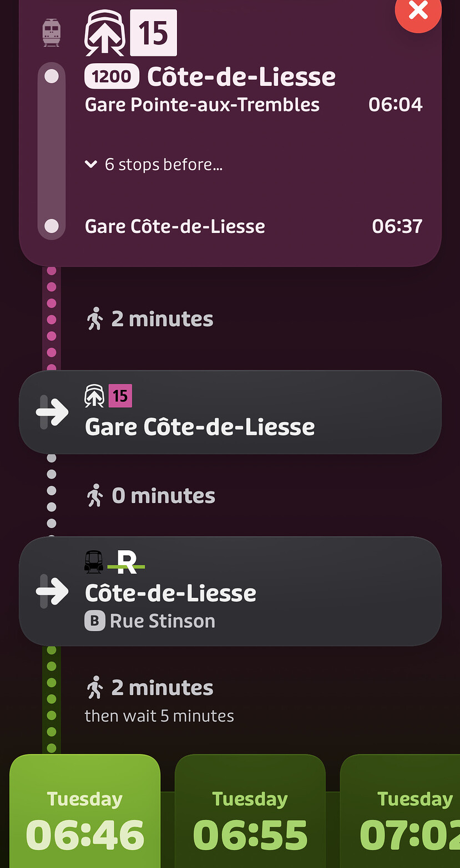Tap the Gare Pointe-aux-Trembles 06:04 stop
460x868 pixels.
[203, 105]
